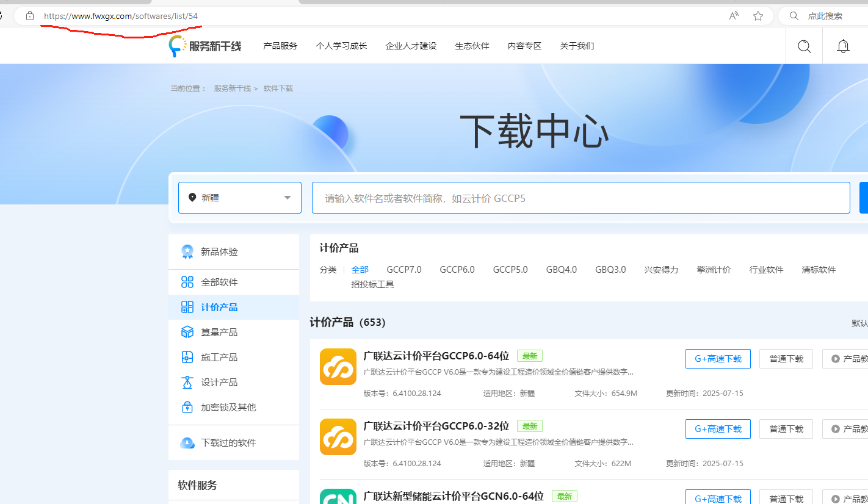Open 广联达云计价平台GCCP6.0-32位 title link
This screenshot has width=868, height=504.
(x=436, y=426)
